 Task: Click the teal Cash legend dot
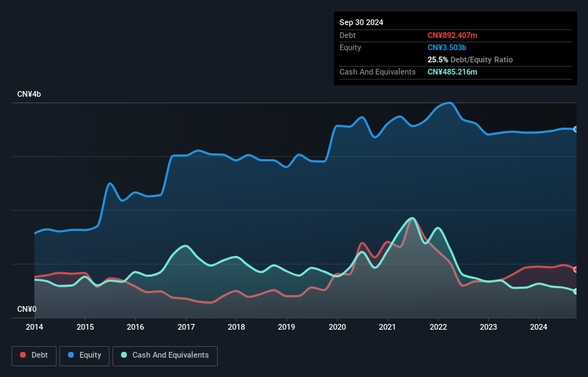tap(124, 355)
